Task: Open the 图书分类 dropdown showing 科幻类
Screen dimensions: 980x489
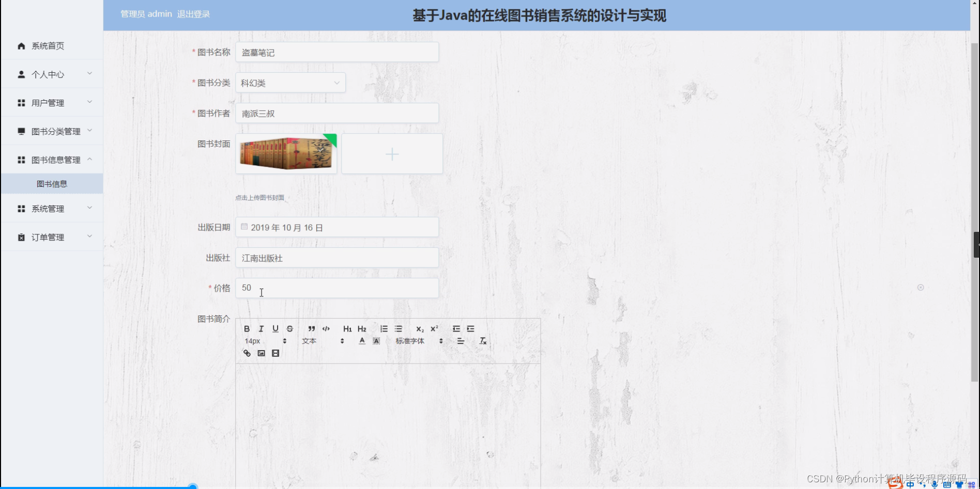Action: [x=290, y=83]
